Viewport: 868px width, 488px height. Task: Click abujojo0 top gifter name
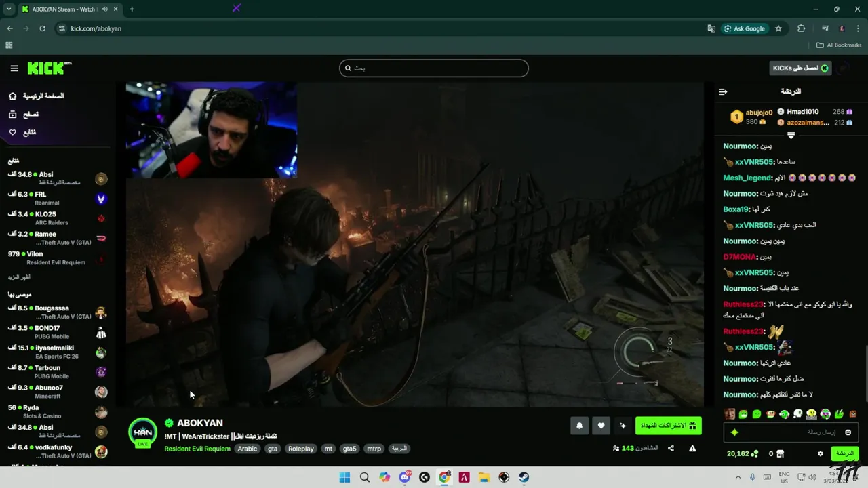point(759,113)
